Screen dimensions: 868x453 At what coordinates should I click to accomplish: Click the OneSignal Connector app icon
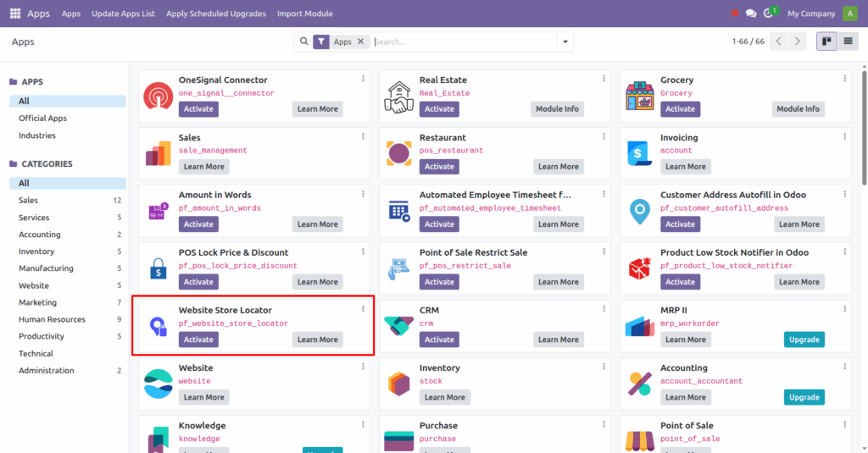click(x=159, y=96)
